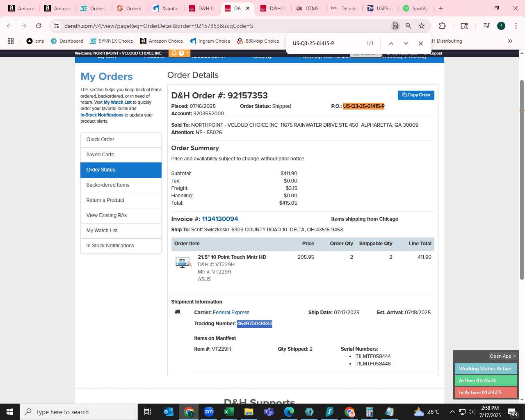The image size is (525, 420).
Task: Open the Federal Express carrier link
Action: 231,313
